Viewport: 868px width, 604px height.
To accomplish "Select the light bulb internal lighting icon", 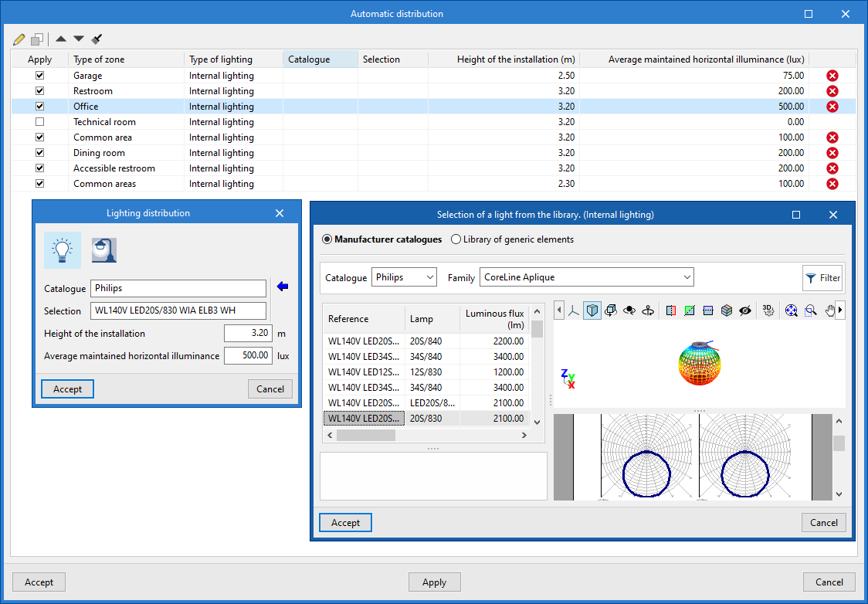I will [62, 249].
